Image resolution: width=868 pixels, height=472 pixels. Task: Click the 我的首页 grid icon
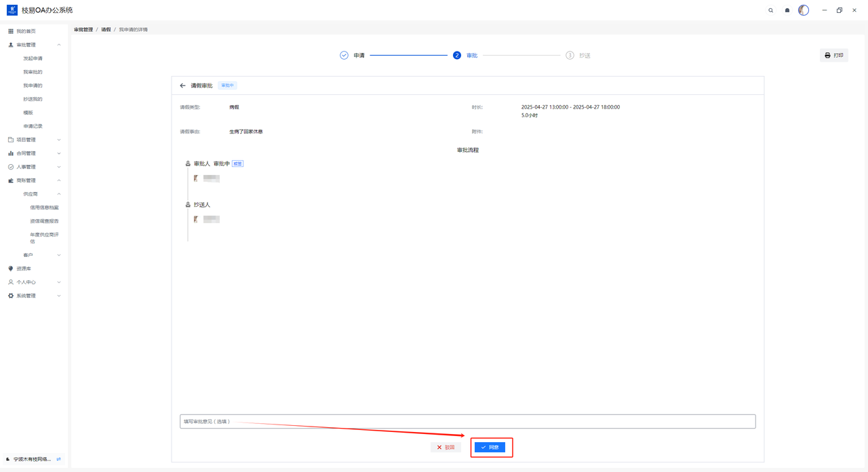tap(11, 31)
